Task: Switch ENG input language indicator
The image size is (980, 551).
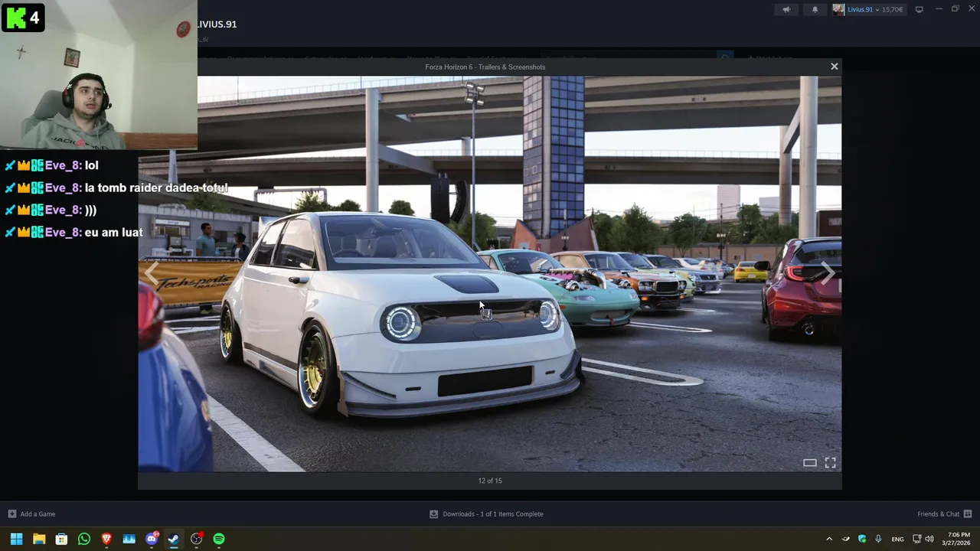Action: [x=898, y=539]
